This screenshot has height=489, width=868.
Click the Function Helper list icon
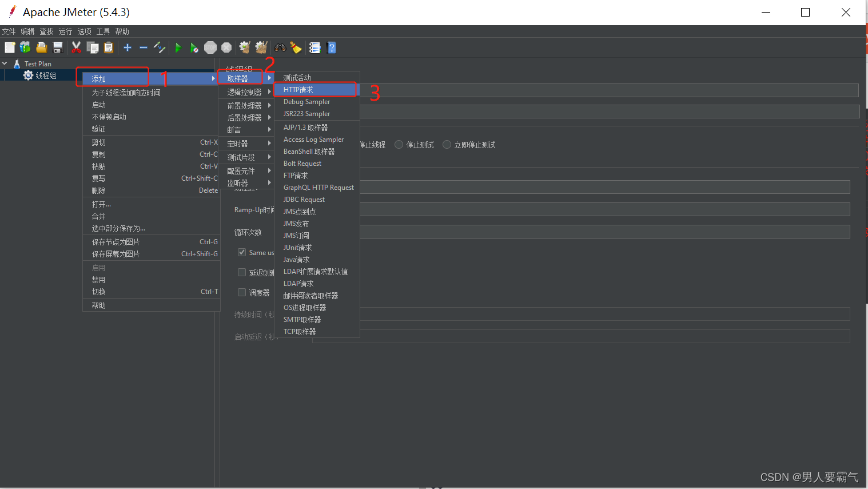tap(314, 47)
